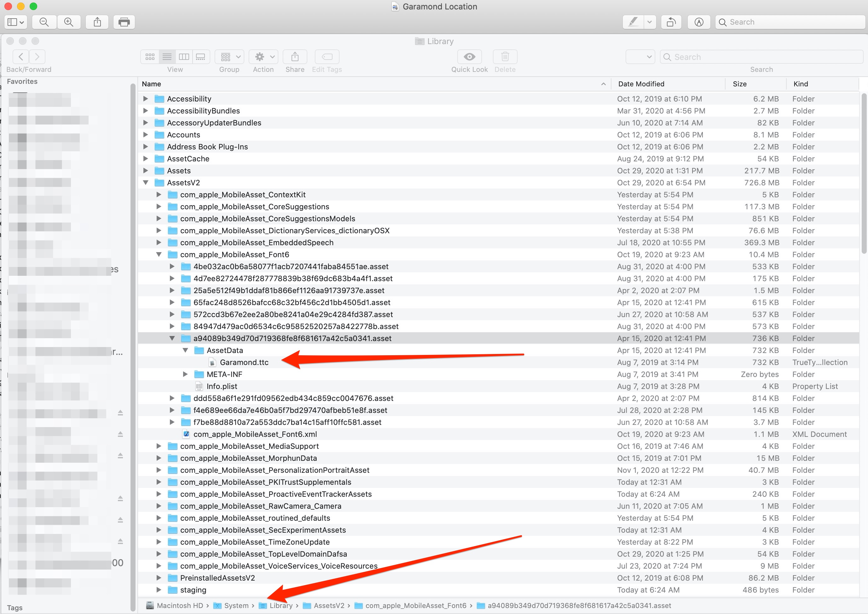Image resolution: width=868 pixels, height=614 pixels.
Task: Select the Markup pen tool
Action: [x=633, y=21]
